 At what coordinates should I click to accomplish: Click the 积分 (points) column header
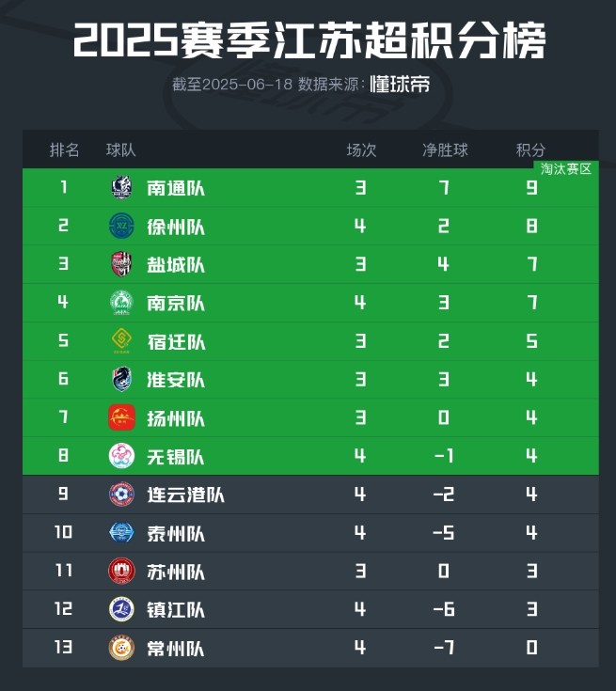531,150
